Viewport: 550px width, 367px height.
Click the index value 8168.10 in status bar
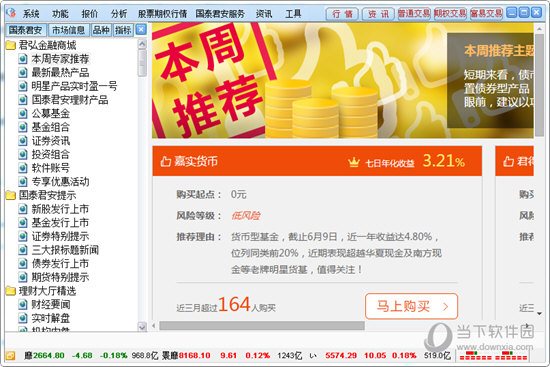click(195, 355)
